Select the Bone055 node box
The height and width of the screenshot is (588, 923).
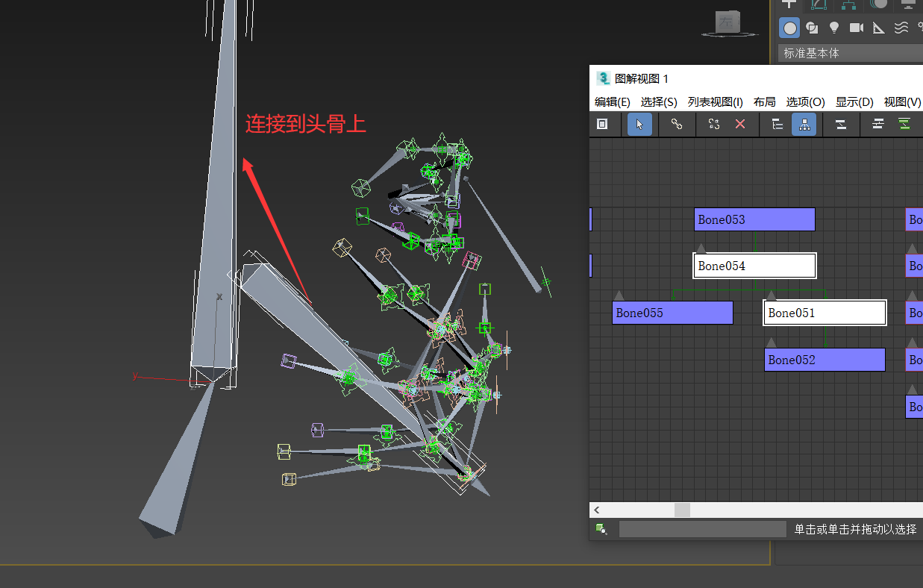pos(672,313)
